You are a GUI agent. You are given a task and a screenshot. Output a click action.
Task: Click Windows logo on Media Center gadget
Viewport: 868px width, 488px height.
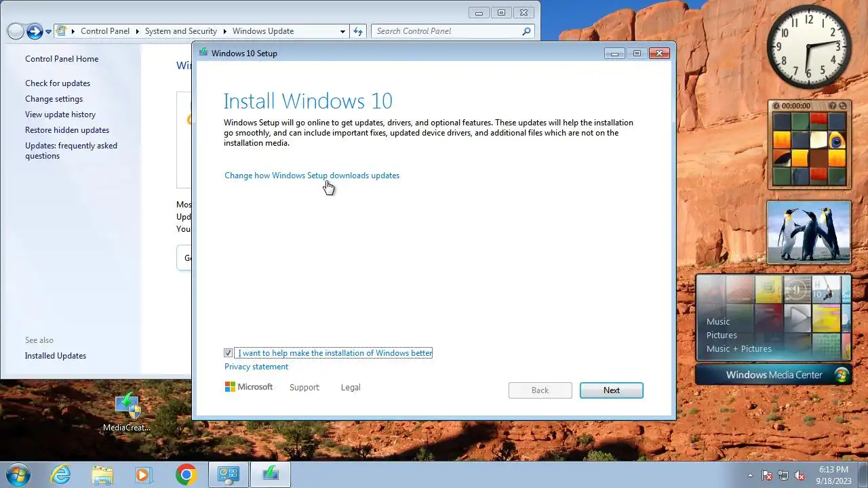(842, 375)
